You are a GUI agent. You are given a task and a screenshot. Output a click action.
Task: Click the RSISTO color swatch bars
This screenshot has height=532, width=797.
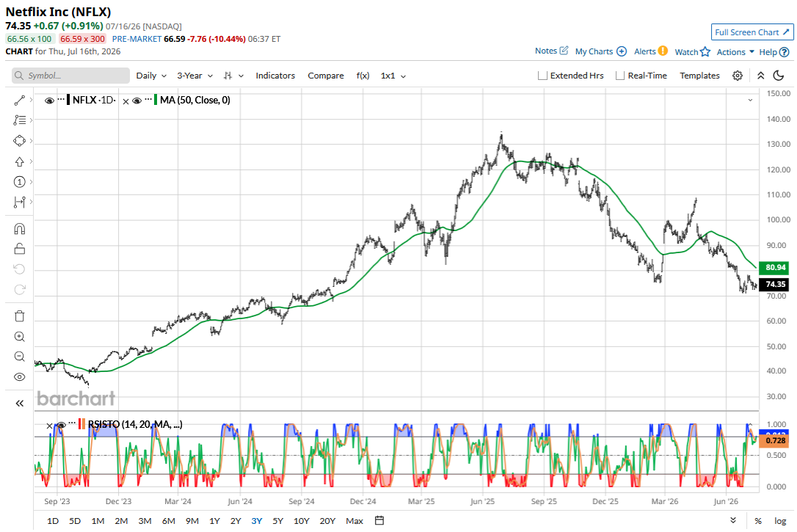(x=82, y=424)
